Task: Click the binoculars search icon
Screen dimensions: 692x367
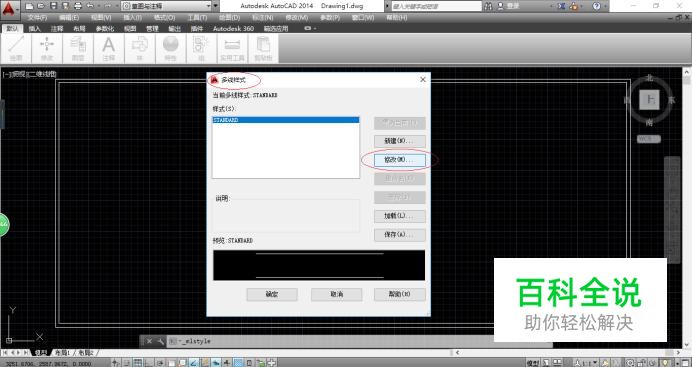Action: point(489,6)
